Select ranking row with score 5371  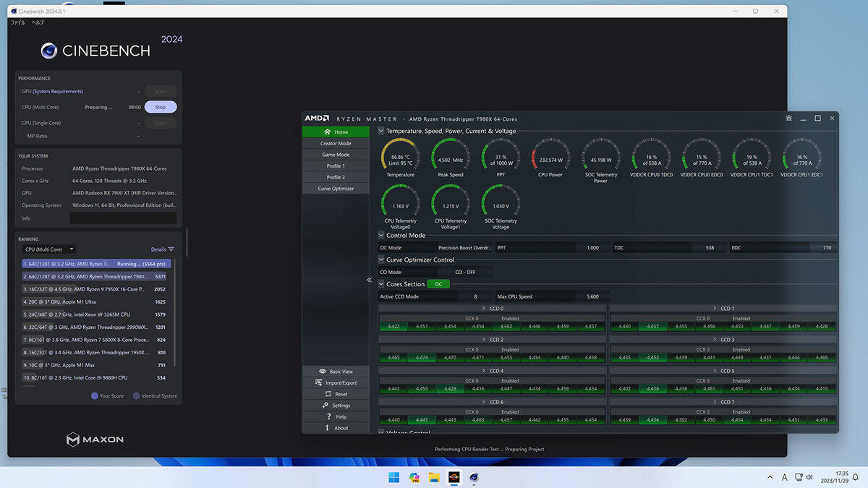pyautogui.click(x=96, y=276)
